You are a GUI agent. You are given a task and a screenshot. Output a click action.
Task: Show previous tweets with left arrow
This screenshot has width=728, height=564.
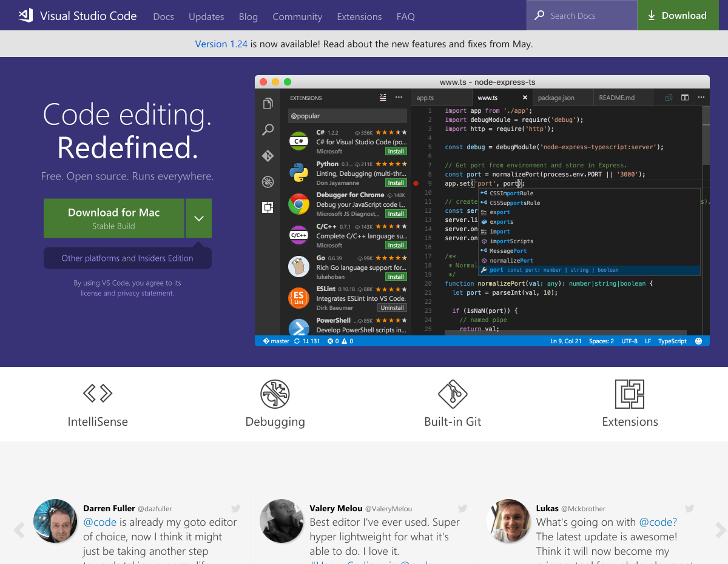click(19, 531)
